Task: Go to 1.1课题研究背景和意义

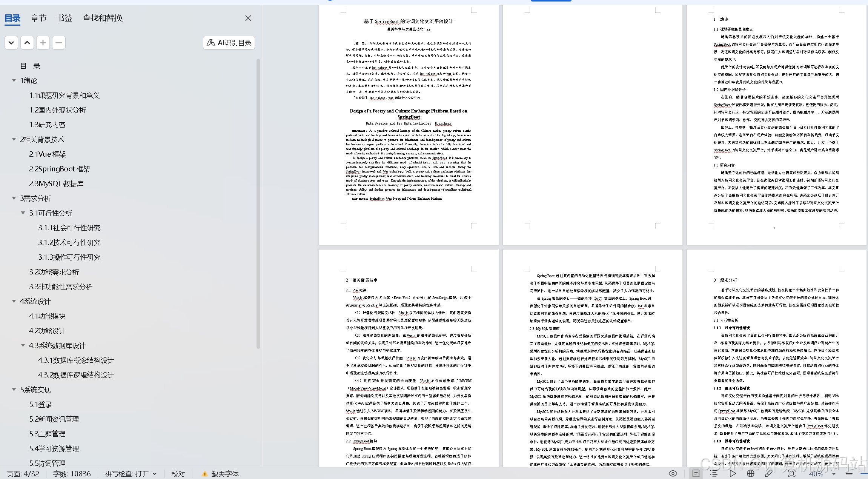Action: [x=65, y=95]
